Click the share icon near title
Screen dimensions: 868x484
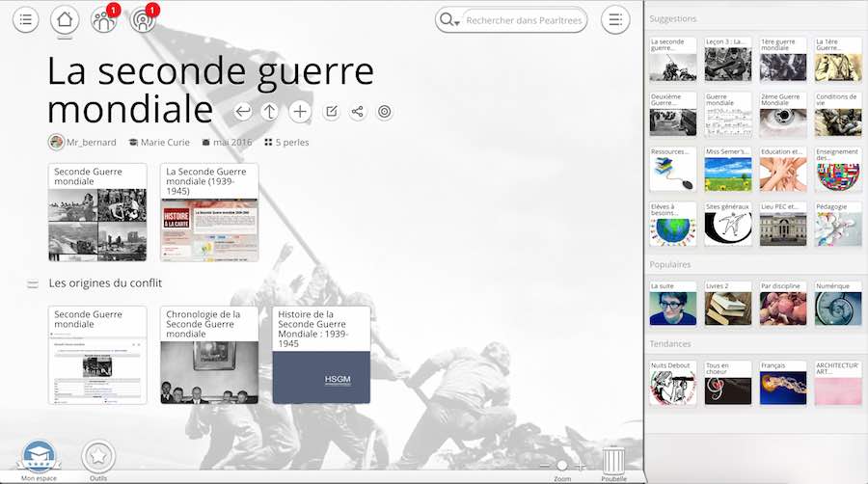358,112
